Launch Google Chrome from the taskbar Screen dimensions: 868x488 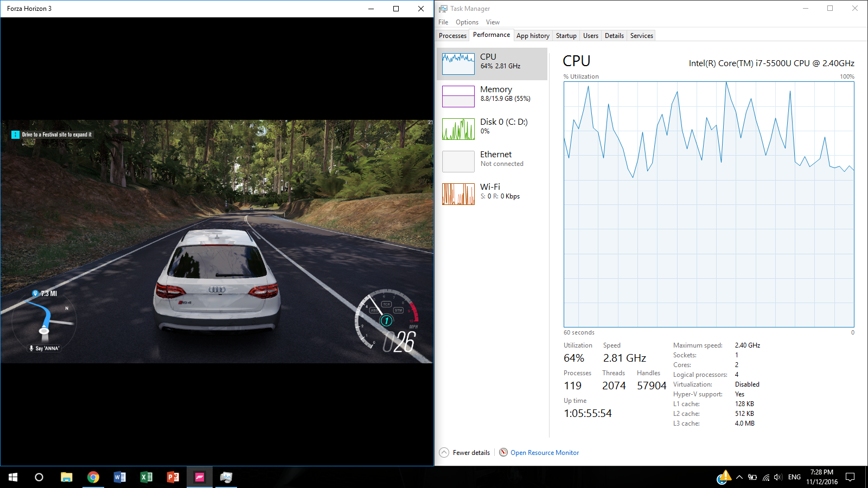(93, 477)
